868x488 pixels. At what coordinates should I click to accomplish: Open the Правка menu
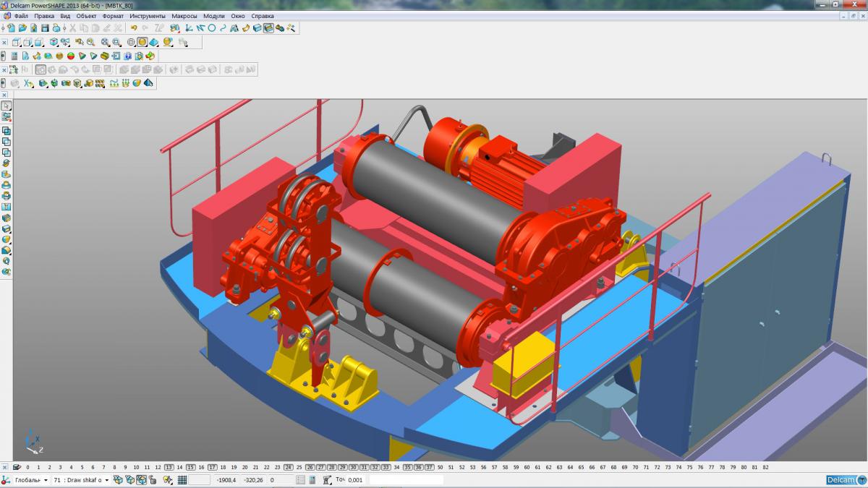pyautogui.click(x=44, y=15)
